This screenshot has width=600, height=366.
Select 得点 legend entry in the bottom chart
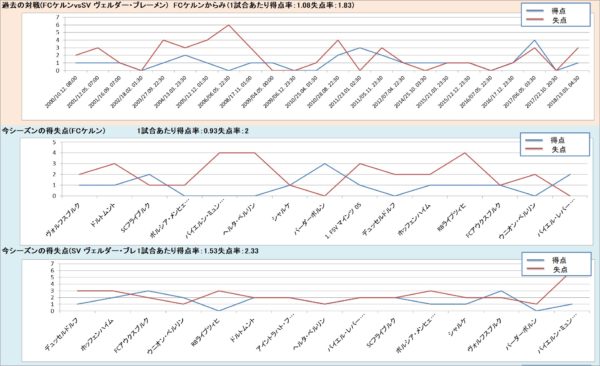[x=548, y=260]
